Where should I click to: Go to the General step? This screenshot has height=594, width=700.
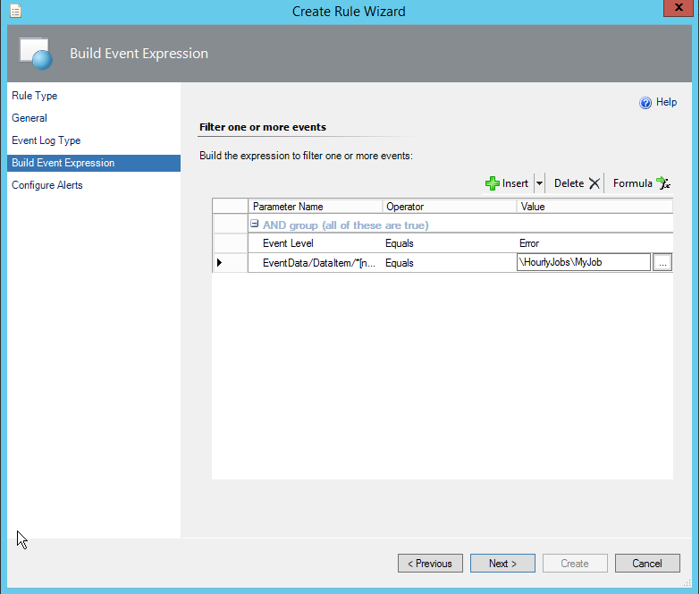point(30,118)
